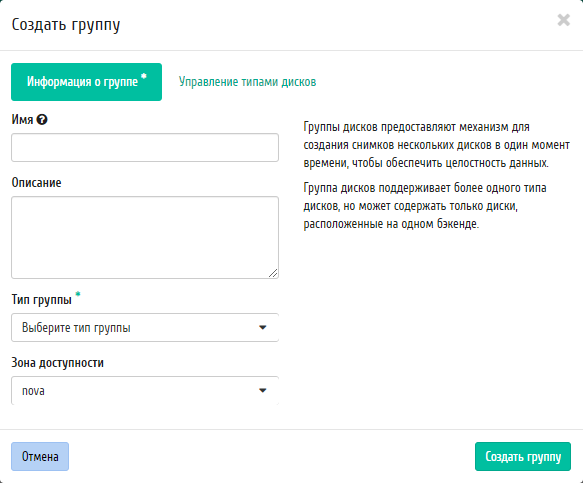583x483 pixels.
Task: Click the help question mark beside Имя
Action: [x=42, y=120]
